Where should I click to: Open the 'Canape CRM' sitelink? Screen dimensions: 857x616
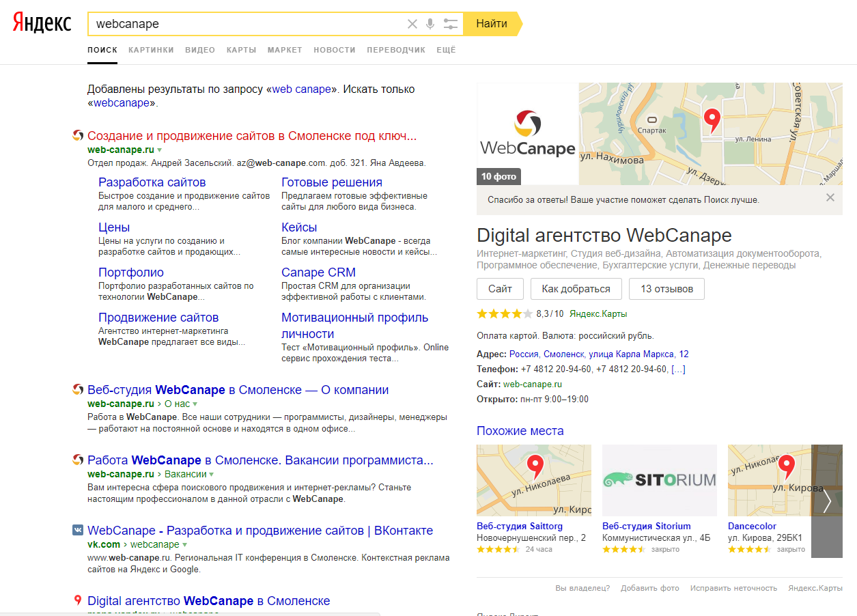[318, 272]
